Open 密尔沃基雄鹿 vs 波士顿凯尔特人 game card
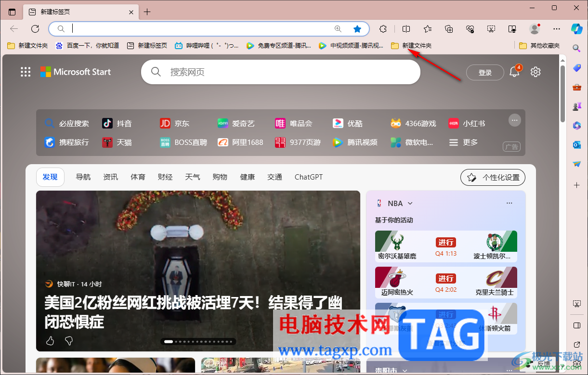Screen dimensions: 588x375 446,246
